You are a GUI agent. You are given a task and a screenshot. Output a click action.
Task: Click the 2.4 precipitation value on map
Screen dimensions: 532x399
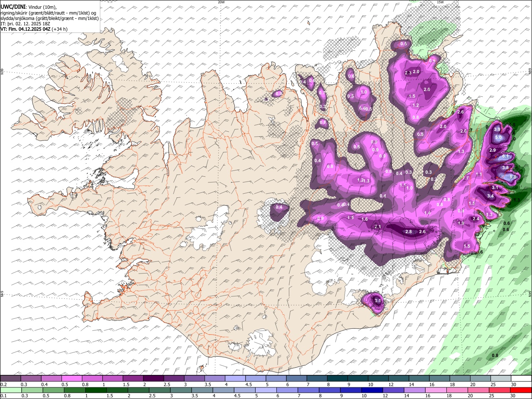pos(476,219)
